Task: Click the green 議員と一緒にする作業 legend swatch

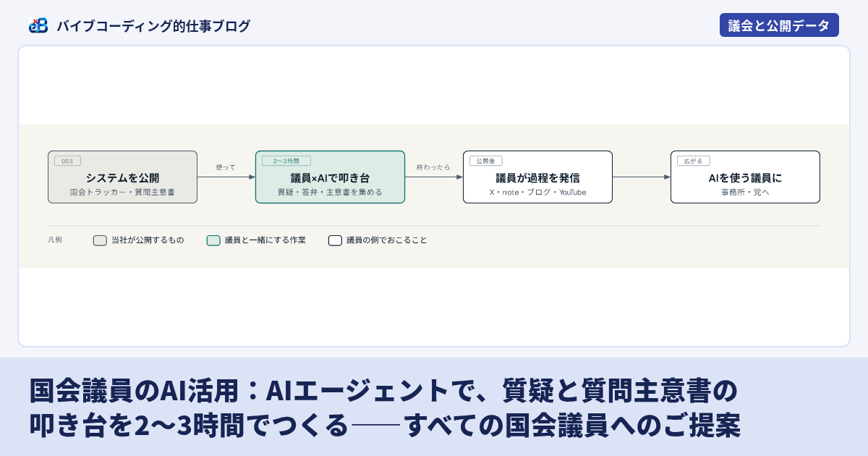Action: pos(213,240)
